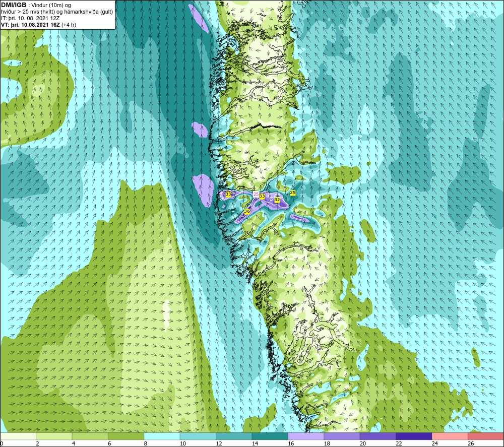Click the 10–12 m/s turquoise legend swatch

pyautogui.click(x=198, y=436)
